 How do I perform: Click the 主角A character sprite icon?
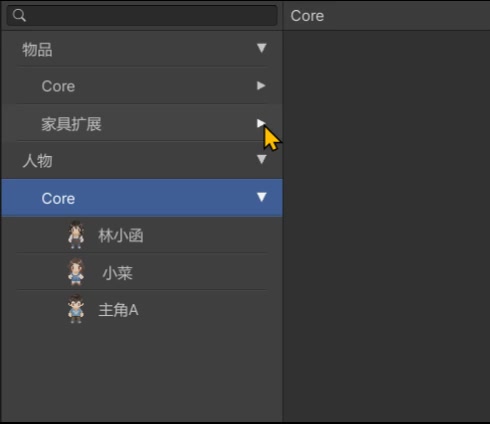pos(76,309)
